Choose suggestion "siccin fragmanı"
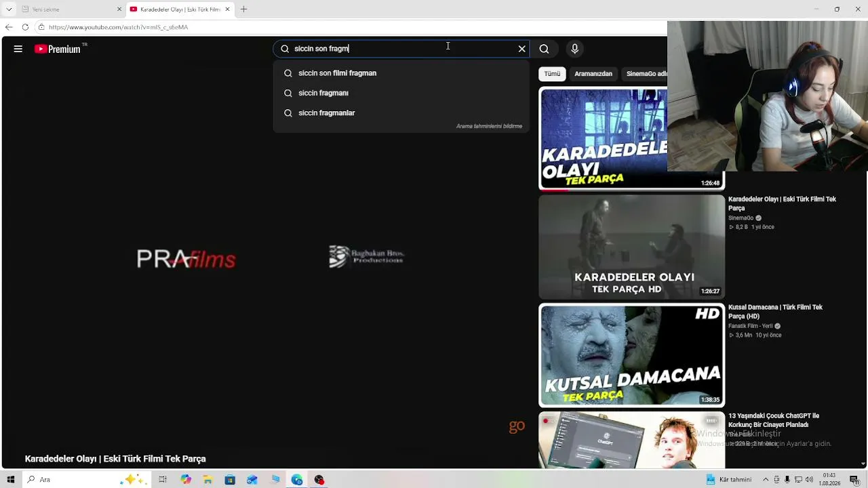The image size is (868, 488). tap(401, 93)
